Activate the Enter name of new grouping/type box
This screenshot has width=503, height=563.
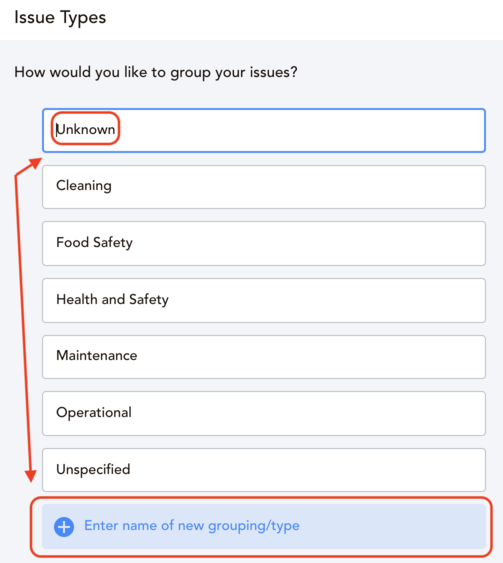[264, 526]
